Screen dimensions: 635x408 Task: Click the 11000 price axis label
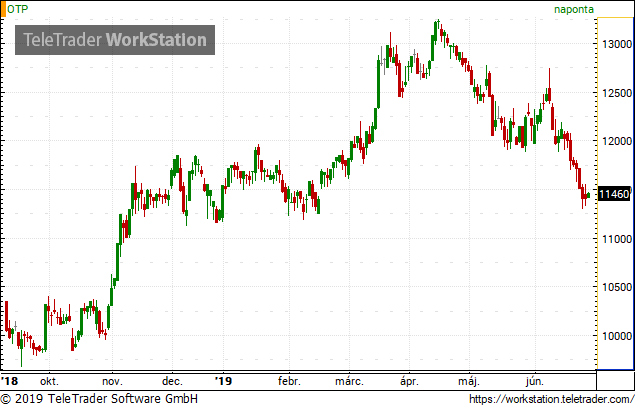pyautogui.click(x=617, y=239)
